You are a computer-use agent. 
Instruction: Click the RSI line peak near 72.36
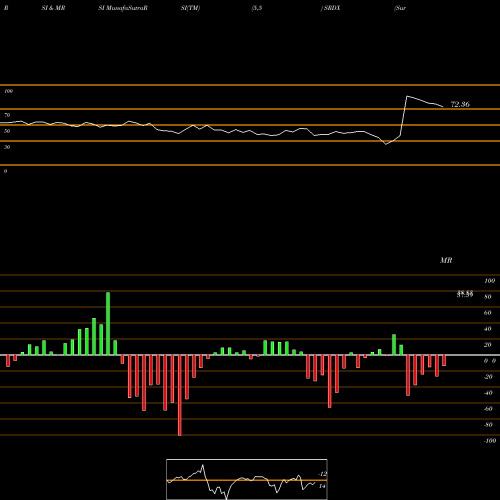pyautogui.click(x=407, y=96)
